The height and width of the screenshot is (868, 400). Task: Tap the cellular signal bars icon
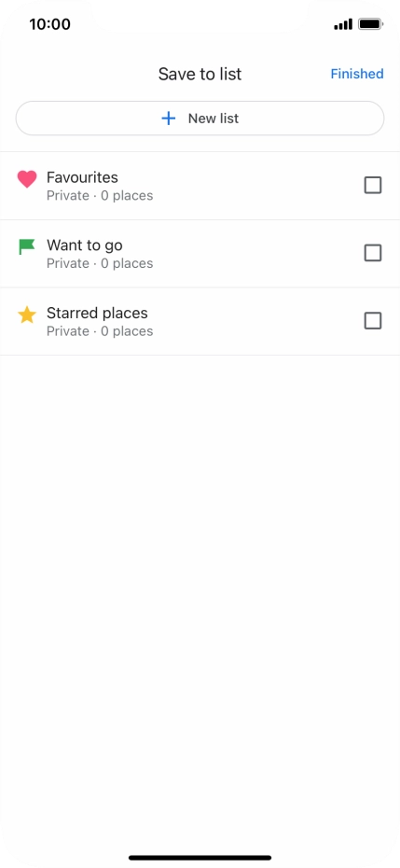343,24
